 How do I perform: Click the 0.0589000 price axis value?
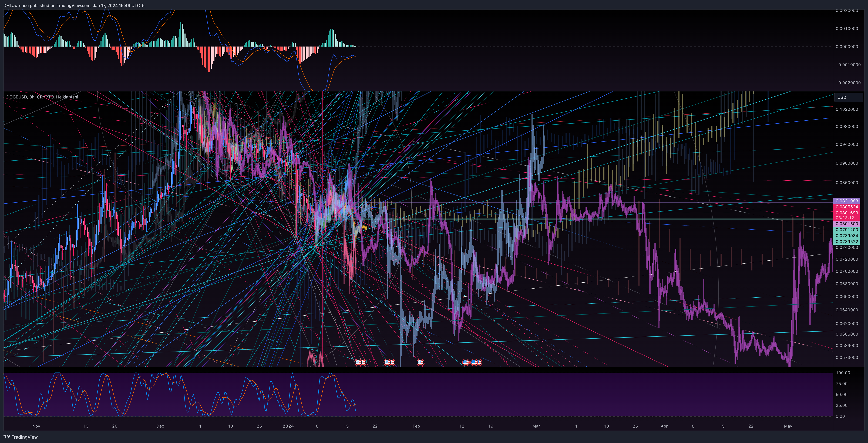click(x=847, y=346)
